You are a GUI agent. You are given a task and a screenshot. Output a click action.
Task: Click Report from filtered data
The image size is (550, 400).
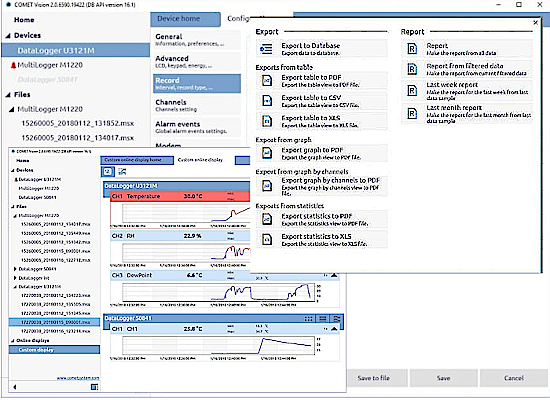tap(467, 69)
